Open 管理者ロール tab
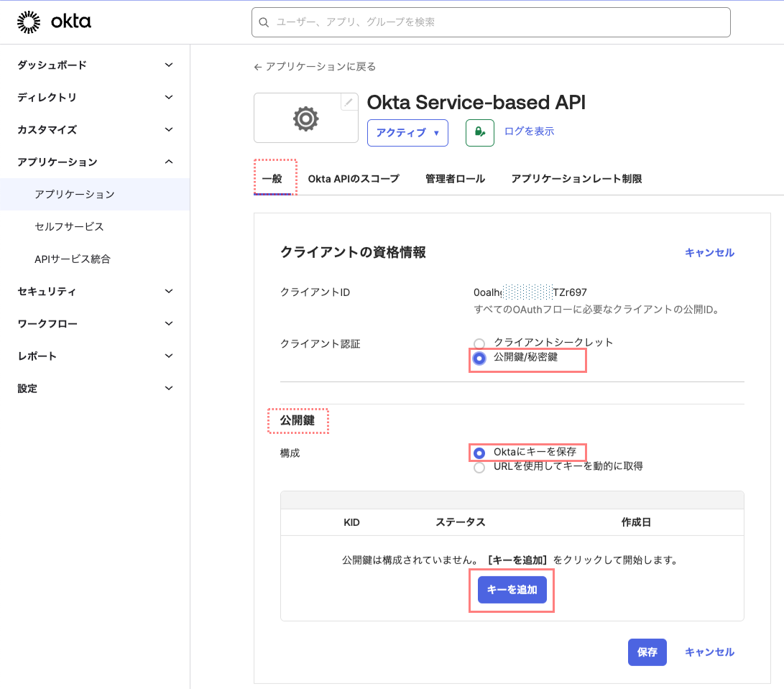This screenshot has width=784, height=689. [x=455, y=179]
